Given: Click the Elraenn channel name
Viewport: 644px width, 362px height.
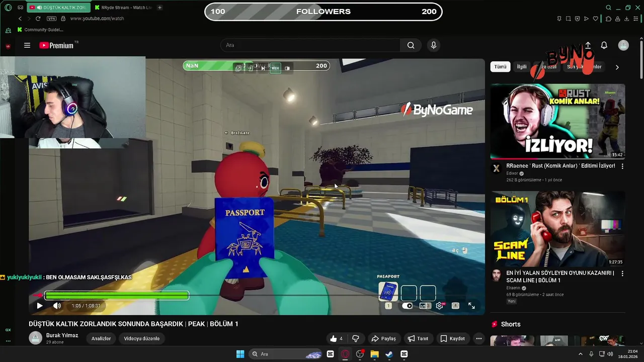Looking at the screenshot, I should tap(513, 288).
